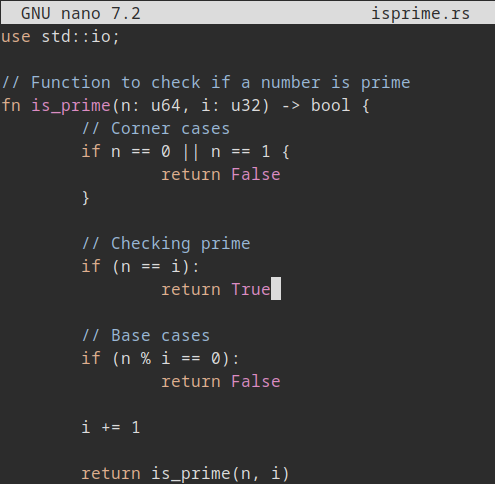This screenshot has height=484, width=495.
Task: Click the GNU nano 7.2 title text
Action: point(81,14)
